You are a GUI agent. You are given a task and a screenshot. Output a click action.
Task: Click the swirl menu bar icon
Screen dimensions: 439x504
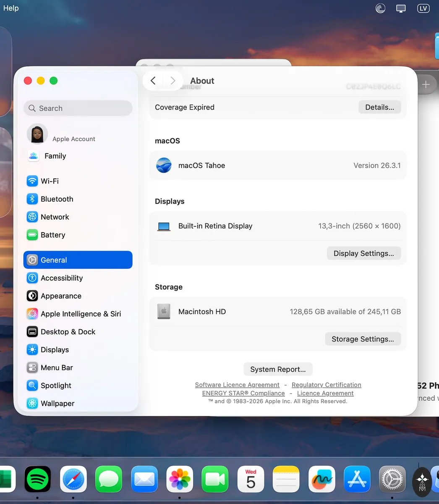[x=381, y=8]
